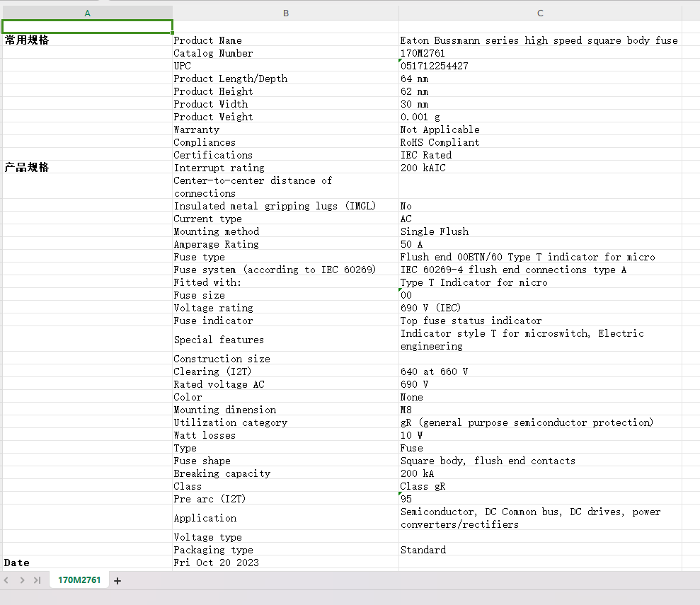The height and width of the screenshot is (605, 700).
Task: Select the 051712254427 UPC value
Action: (540, 66)
